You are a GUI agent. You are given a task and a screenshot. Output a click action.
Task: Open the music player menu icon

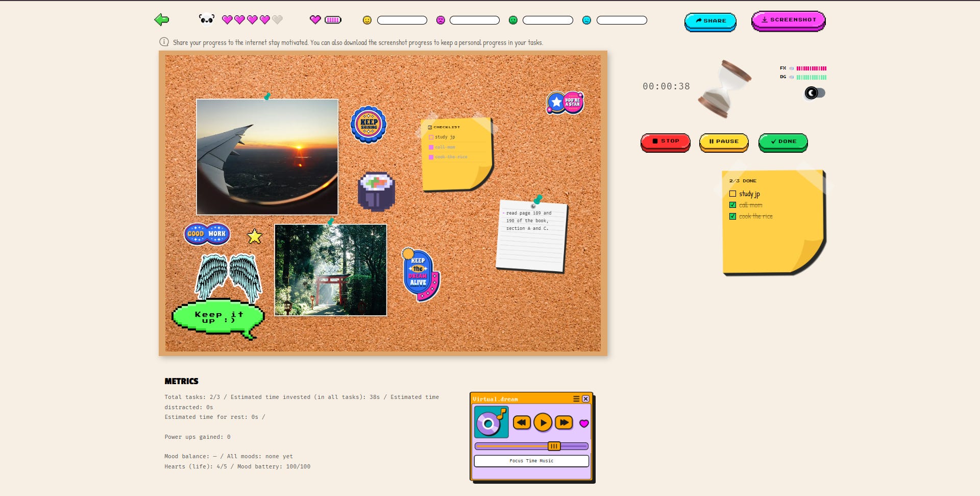click(x=576, y=399)
